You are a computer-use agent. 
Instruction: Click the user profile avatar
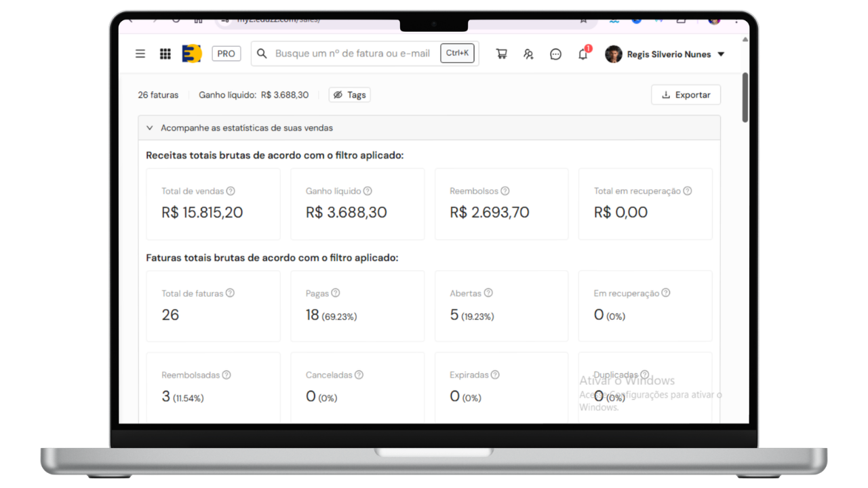click(614, 54)
